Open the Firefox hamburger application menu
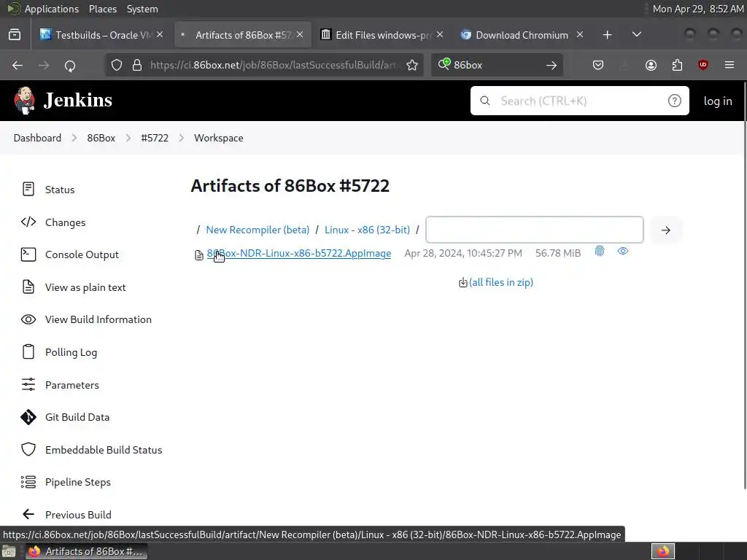 tap(729, 65)
